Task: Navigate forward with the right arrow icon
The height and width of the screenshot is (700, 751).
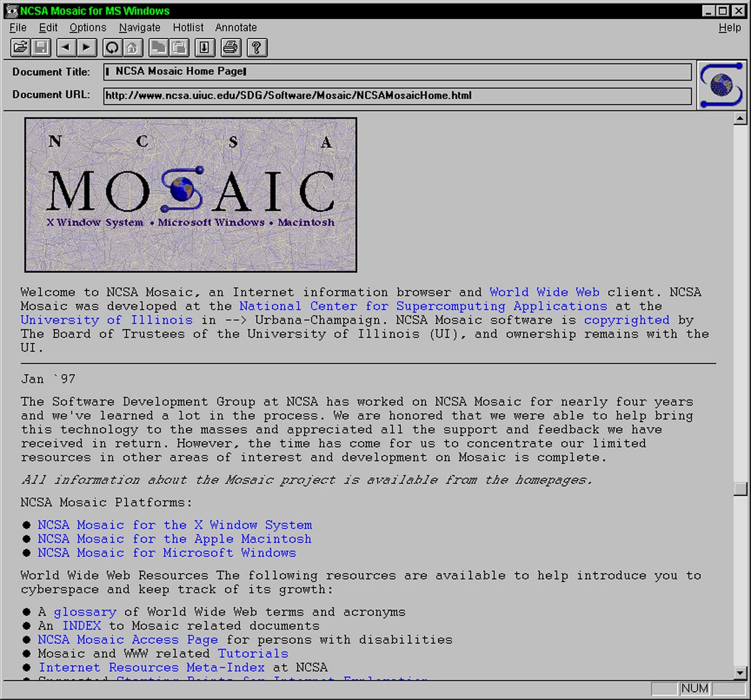Action: pos(86,47)
